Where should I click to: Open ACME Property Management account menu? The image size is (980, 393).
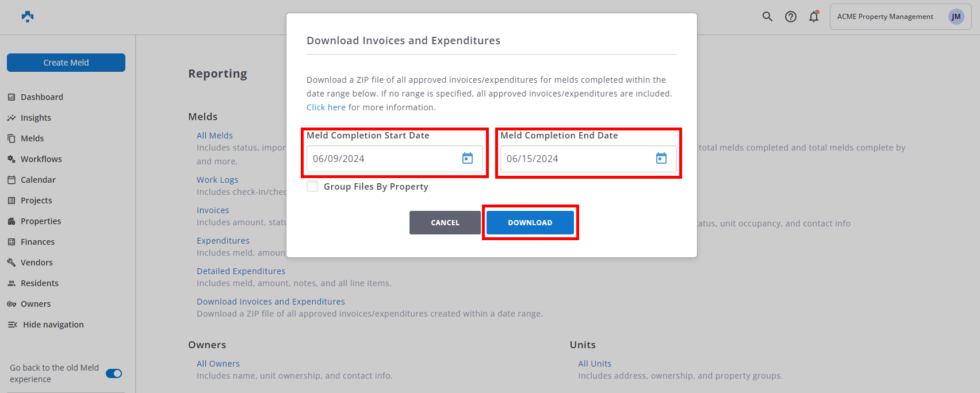tap(885, 17)
